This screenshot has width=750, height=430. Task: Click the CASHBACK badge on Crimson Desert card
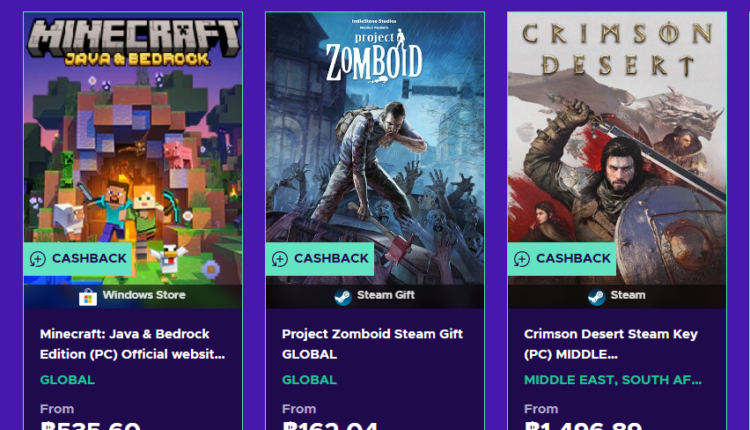(x=563, y=259)
